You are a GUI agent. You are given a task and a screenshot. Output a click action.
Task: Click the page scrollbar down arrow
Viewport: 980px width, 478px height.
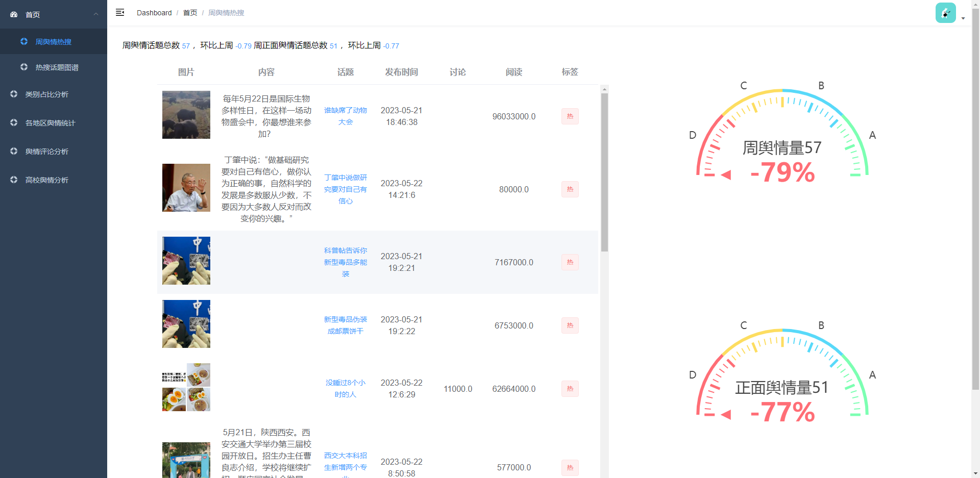tap(975, 473)
